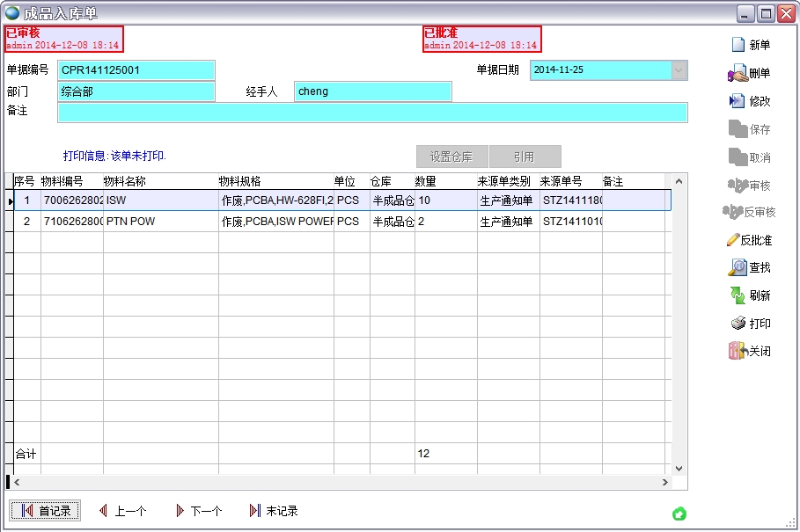Open 查找 (find) tool
800x532 pixels.
[x=738, y=267]
